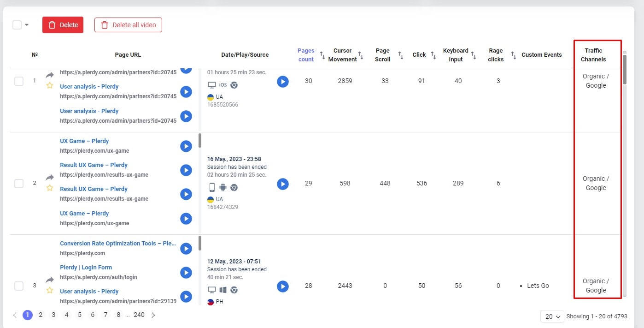Select current page 1 in pagination
This screenshot has width=644, height=328.
click(x=28, y=315)
